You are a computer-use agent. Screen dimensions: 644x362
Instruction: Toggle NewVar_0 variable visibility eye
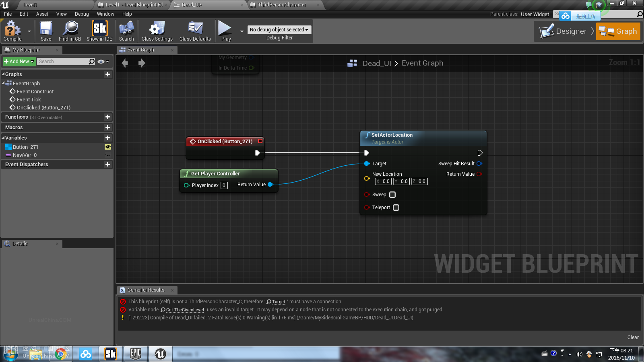(108, 155)
